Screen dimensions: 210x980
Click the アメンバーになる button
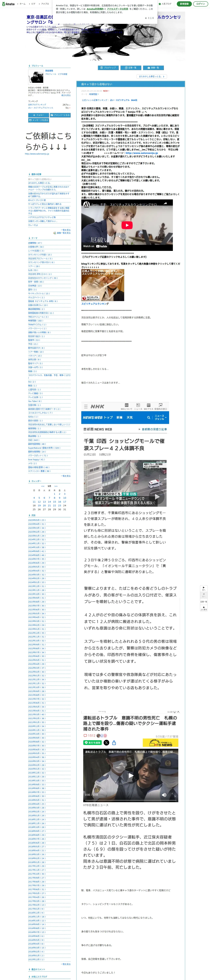click(60, 115)
